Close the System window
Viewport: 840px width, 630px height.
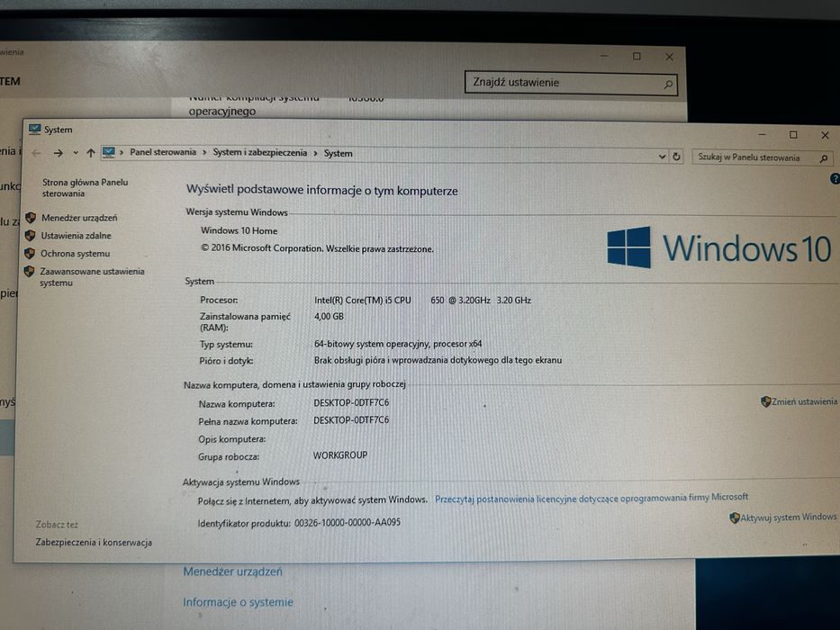(825, 136)
